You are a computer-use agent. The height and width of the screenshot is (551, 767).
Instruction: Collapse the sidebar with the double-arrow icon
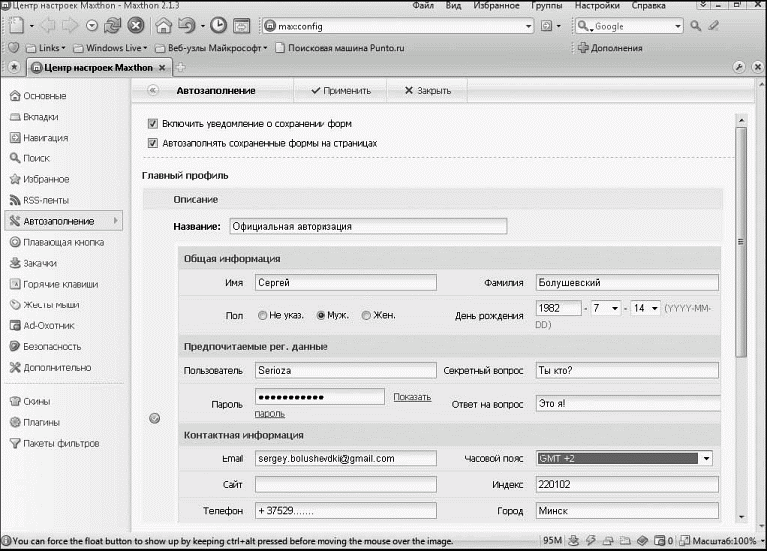coord(153,90)
